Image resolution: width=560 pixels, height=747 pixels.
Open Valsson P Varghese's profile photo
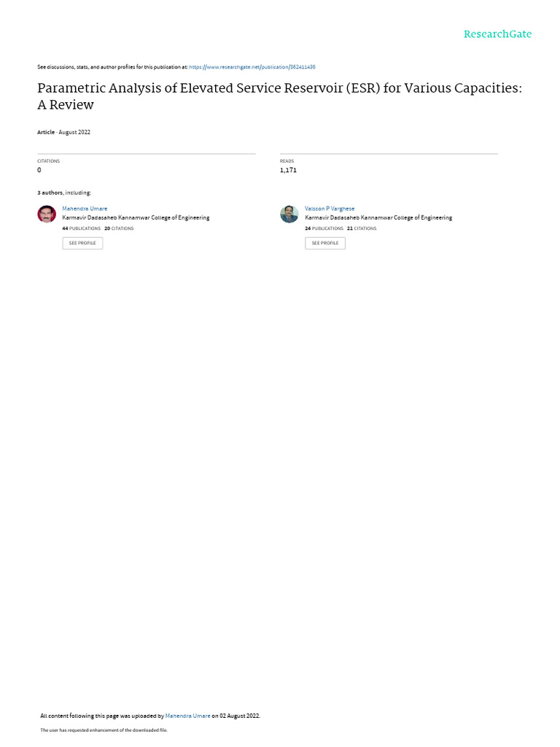[x=289, y=214]
